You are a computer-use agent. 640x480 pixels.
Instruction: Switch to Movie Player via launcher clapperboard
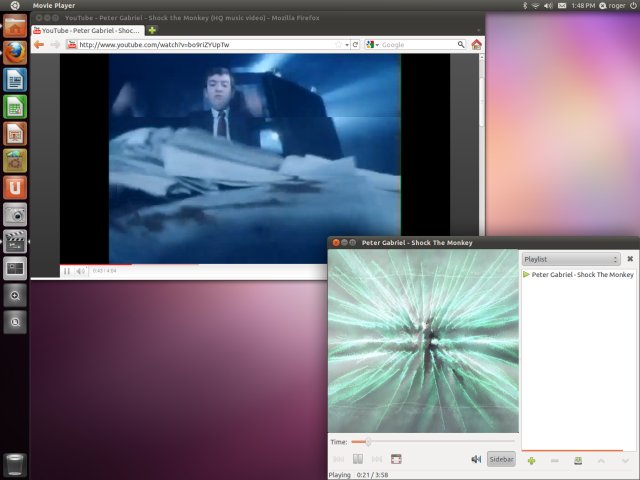(x=15, y=241)
